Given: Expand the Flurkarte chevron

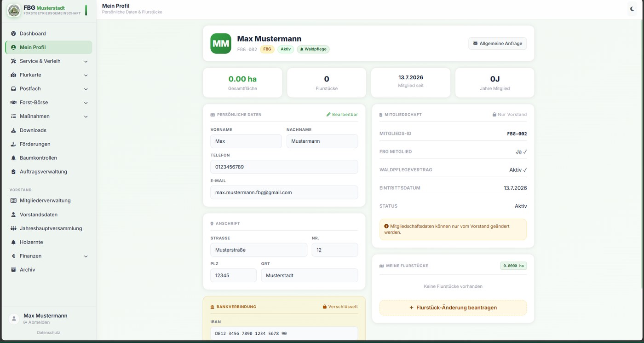Looking at the screenshot, I should click(86, 75).
